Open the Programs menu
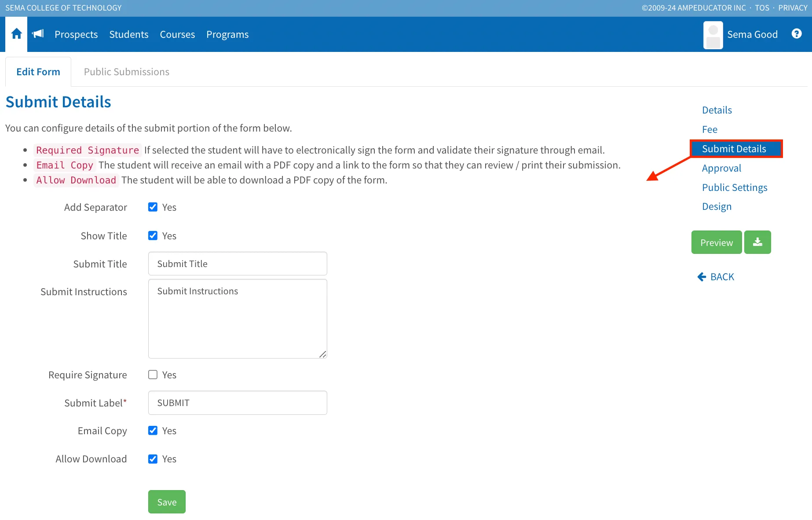Screen dimensions: 812x520 click(227, 34)
